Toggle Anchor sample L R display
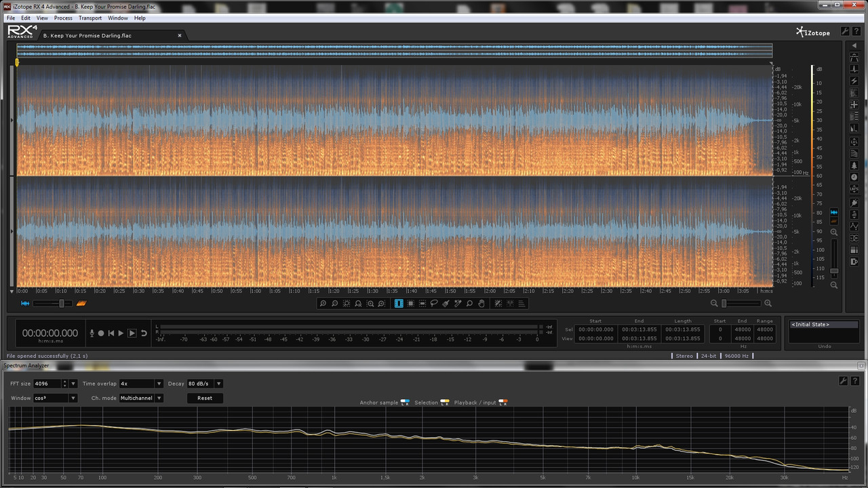868x488 pixels. click(x=405, y=403)
